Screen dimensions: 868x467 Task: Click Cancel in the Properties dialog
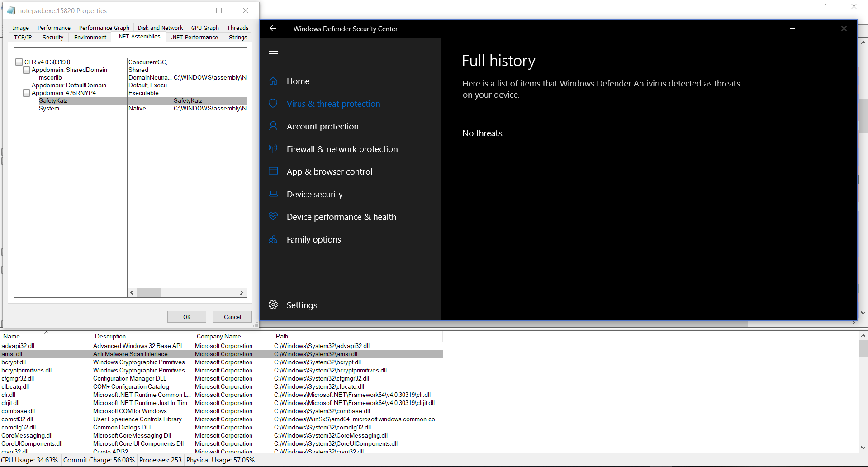232,317
